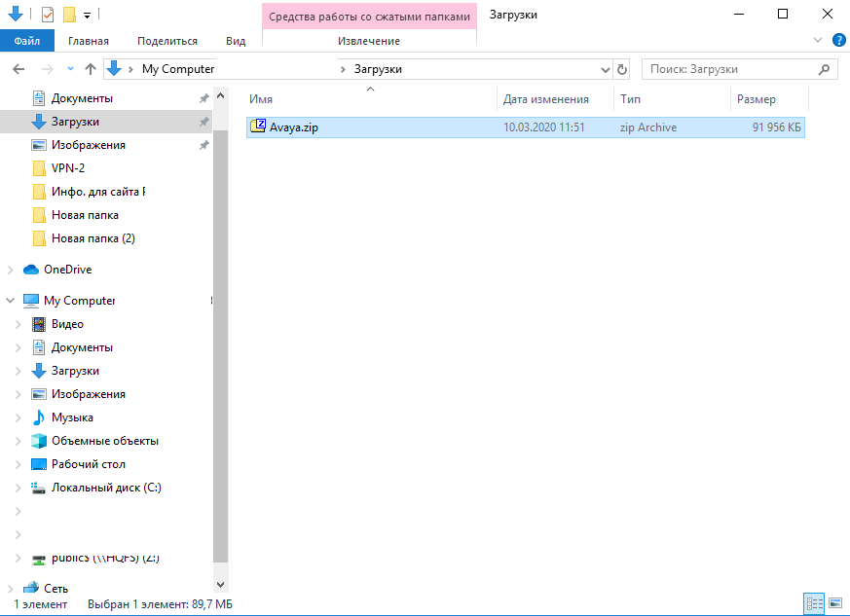Screen dimensions: 850x616
Task: Switch to the Вид ribbon tab
Action: (236, 41)
